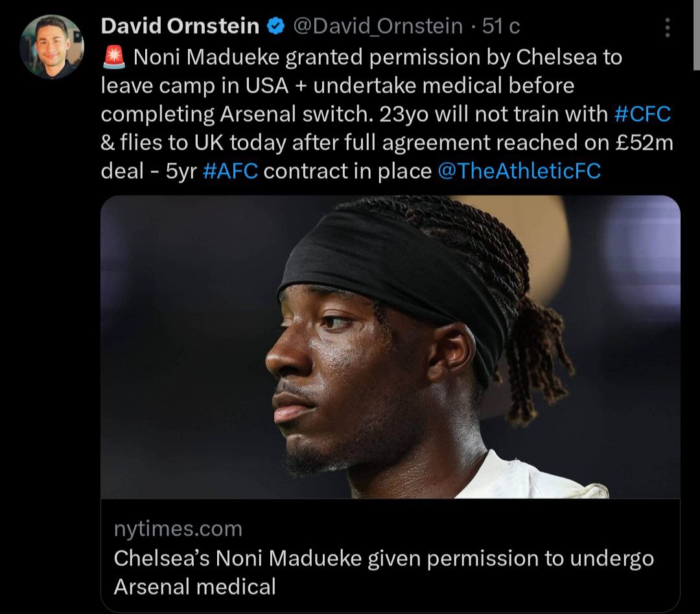Click the 51 timestamp of the tweet

click(501, 27)
